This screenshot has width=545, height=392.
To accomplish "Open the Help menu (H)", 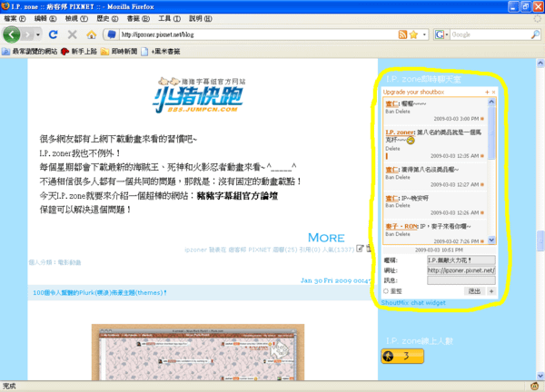I will point(200,19).
